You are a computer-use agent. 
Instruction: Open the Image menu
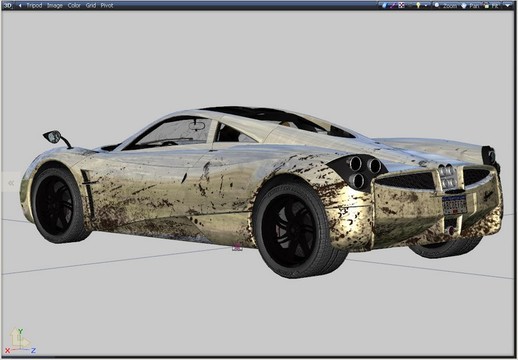(55, 5)
